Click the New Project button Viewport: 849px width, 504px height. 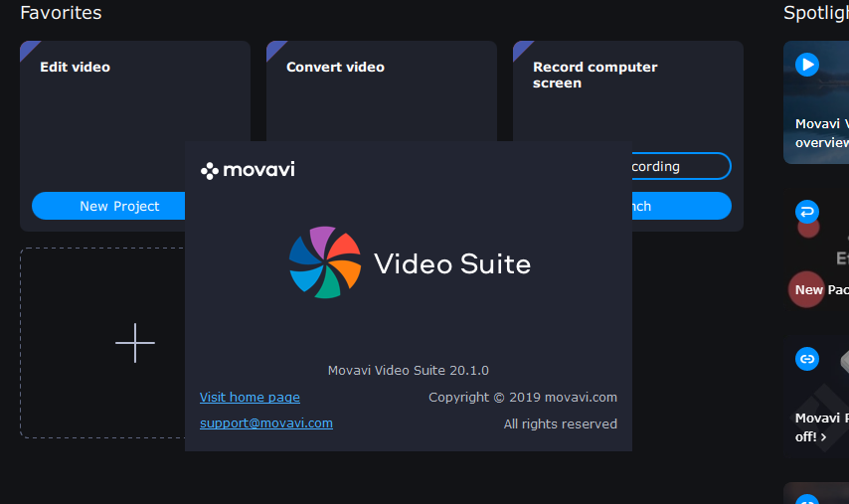108,206
